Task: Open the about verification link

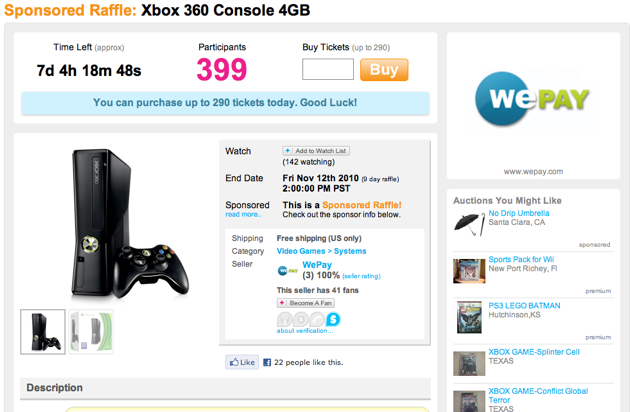Action: 305,331
